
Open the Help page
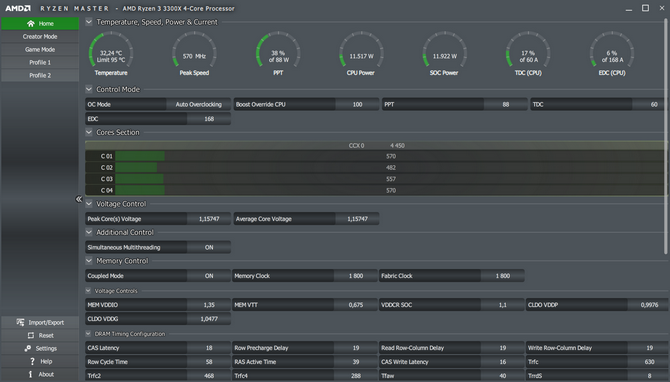point(40,361)
